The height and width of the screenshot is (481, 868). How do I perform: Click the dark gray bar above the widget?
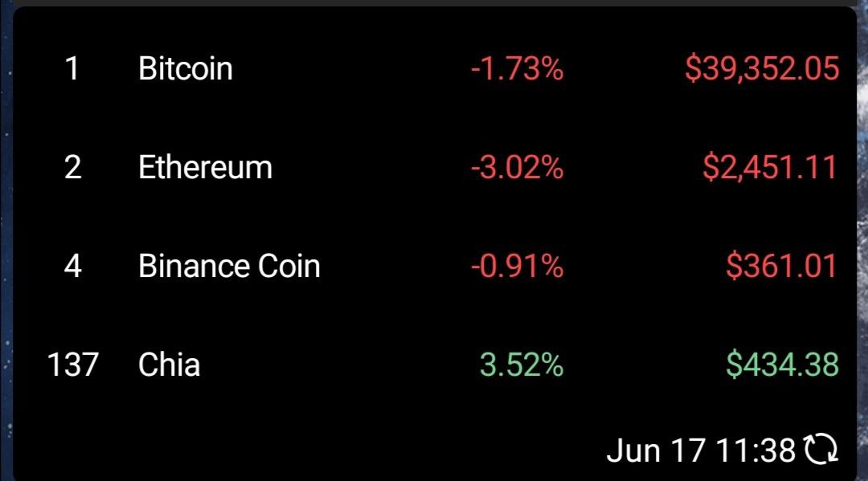coord(434,2)
